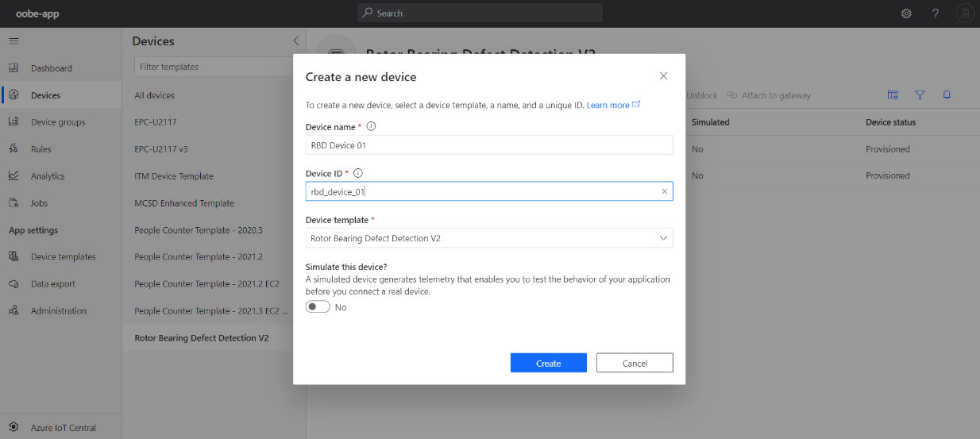Screen dimensions: 980x439
Task: Click the Device name input field
Action: click(489, 145)
